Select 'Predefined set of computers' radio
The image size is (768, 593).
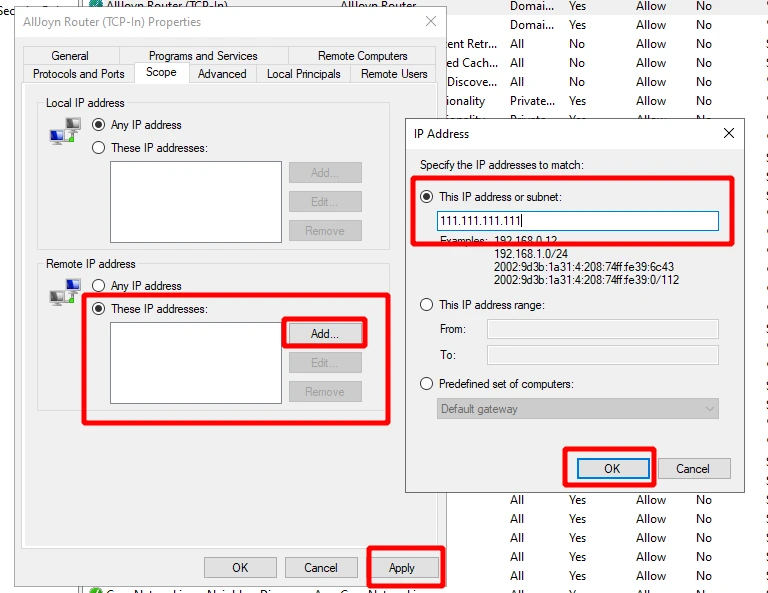tap(427, 383)
